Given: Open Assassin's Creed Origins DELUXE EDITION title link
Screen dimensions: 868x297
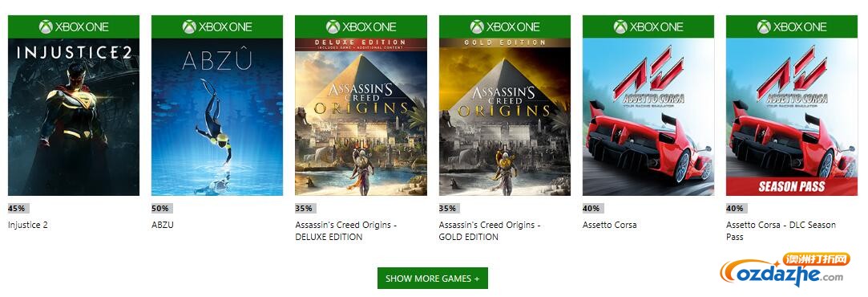Looking at the screenshot, I should coord(346,231).
